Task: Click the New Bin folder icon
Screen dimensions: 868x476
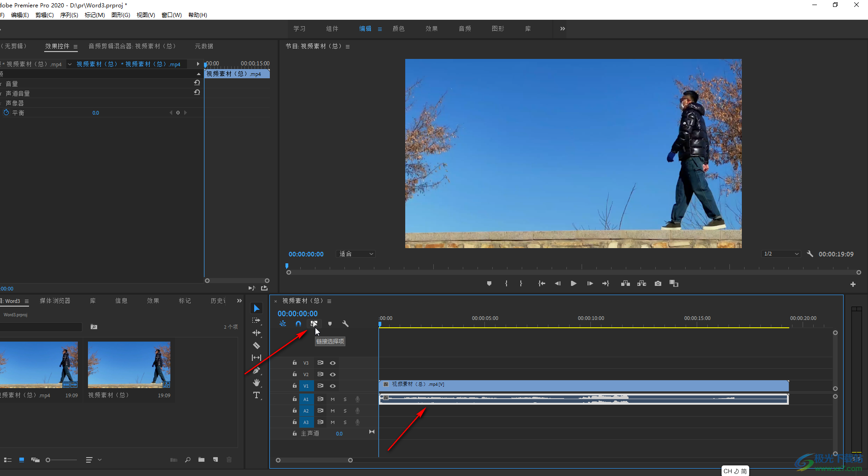Action: (x=201, y=459)
